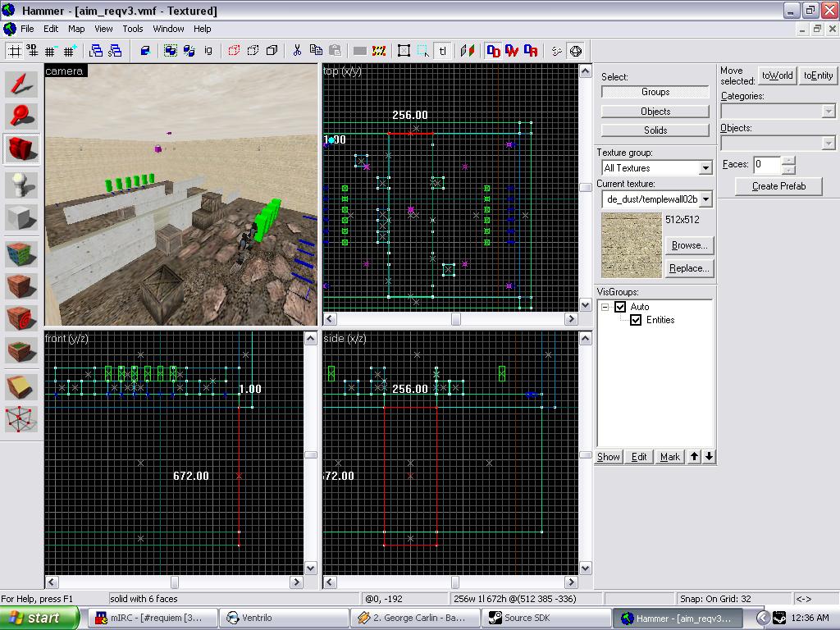Open the Map menu
Screen dimensions: 840x630
[76, 29]
